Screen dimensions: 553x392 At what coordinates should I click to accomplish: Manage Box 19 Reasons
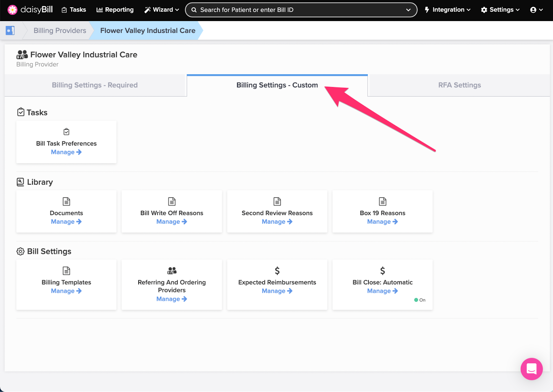(383, 222)
